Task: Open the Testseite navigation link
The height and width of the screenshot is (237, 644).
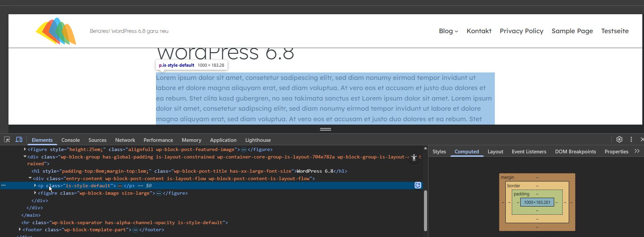Action: click(x=615, y=31)
